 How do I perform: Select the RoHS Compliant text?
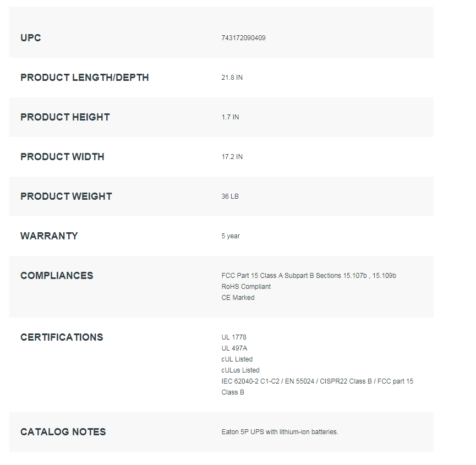tap(246, 287)
